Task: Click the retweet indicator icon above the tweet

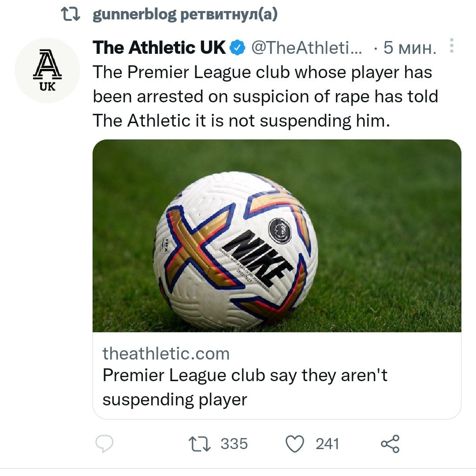Action: click(70, 16)
